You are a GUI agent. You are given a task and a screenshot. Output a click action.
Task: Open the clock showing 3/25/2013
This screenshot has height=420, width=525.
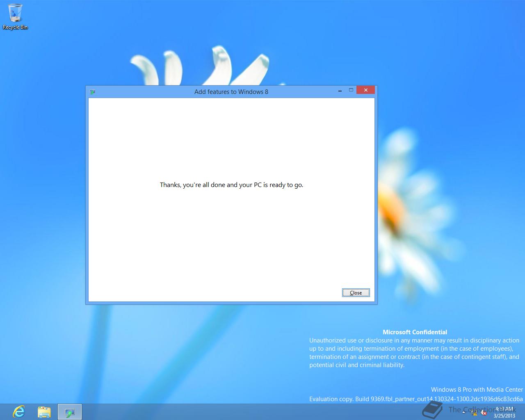click(504, 412)
